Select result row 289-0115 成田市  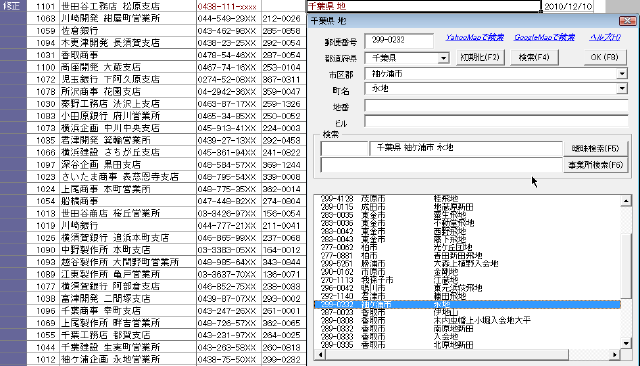point(467,207)
